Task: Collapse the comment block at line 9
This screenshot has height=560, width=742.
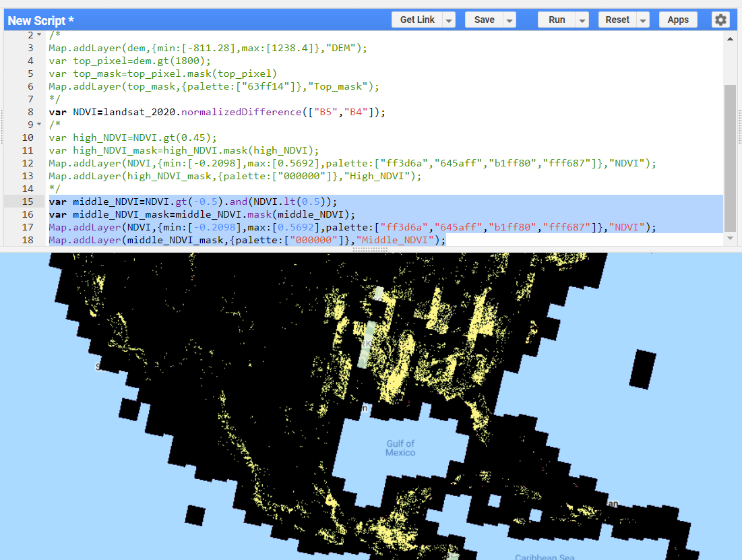Action: click(39, 125)
